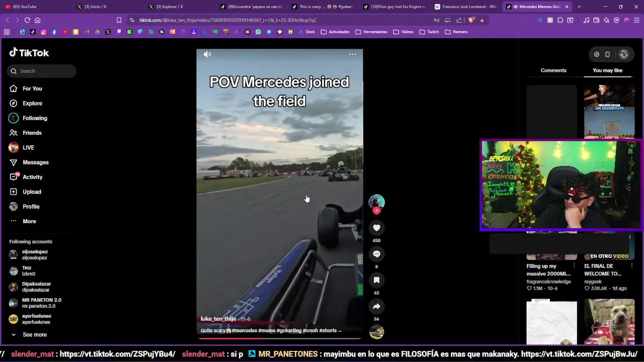644x362 pixels.
Task: Open the spinning sound disc icon
Action: tap(376, 332)
